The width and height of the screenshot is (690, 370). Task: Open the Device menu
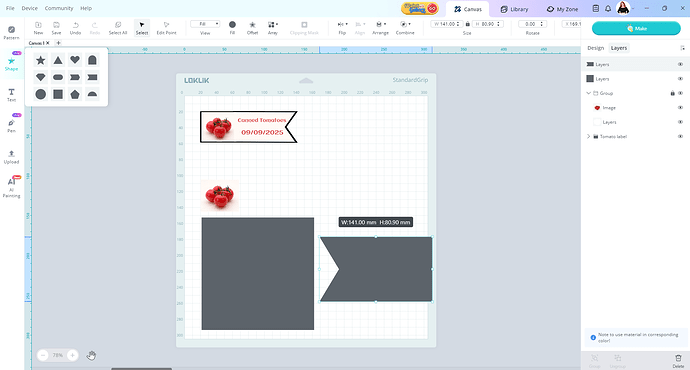click(29, 8)
